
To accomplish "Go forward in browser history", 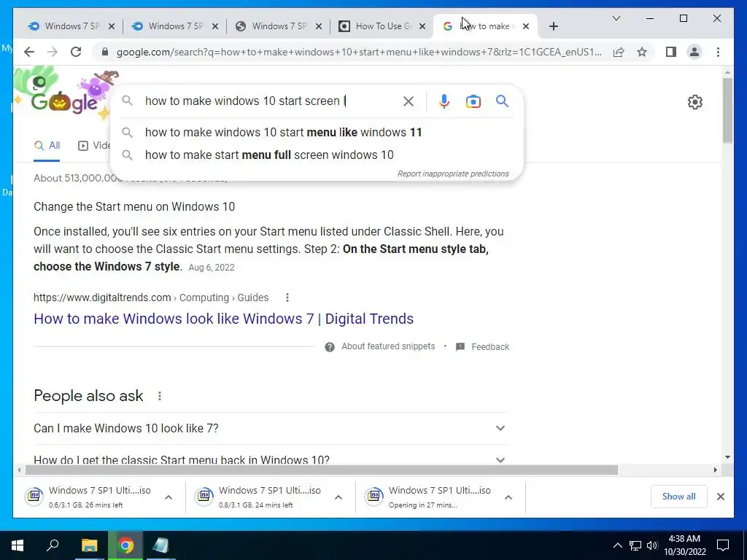I will click(53, 52).
